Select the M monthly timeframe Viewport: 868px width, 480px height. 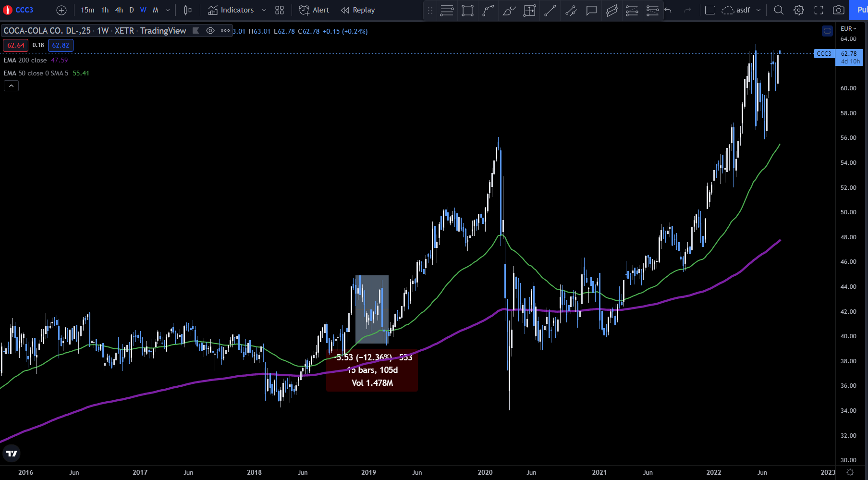coord(155,10)
